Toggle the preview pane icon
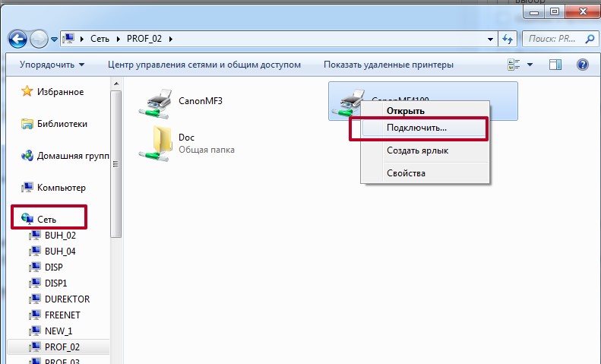 (x=557, y=65)
